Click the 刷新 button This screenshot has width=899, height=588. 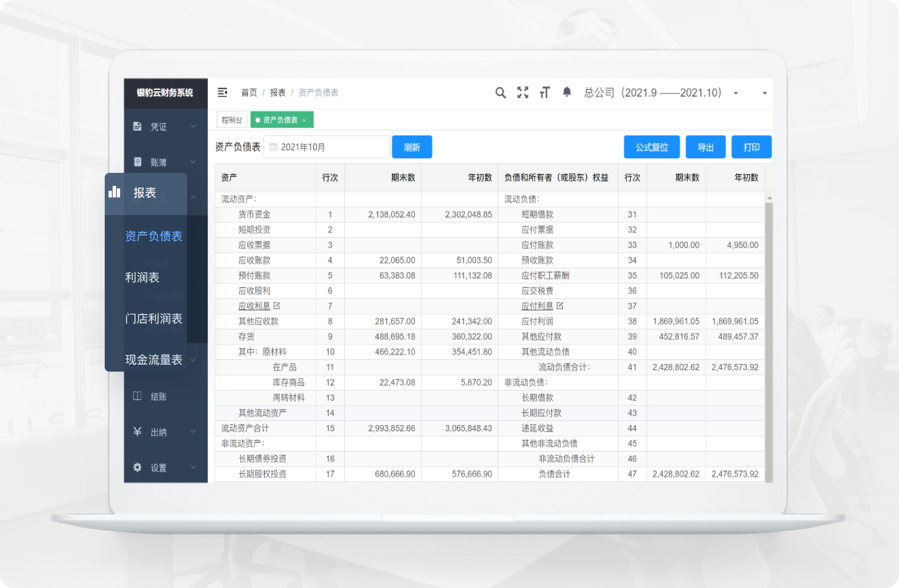click(412, 147)
